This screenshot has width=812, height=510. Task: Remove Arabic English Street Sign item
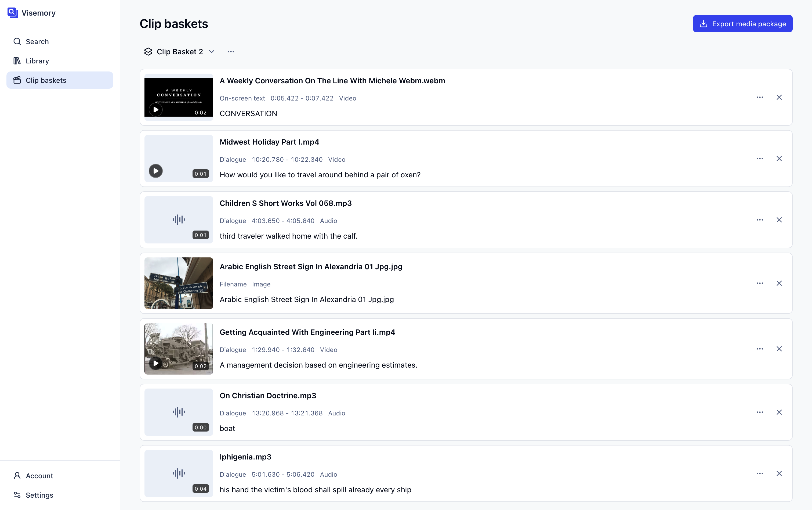pyautogui.click(x=779, y=283)
